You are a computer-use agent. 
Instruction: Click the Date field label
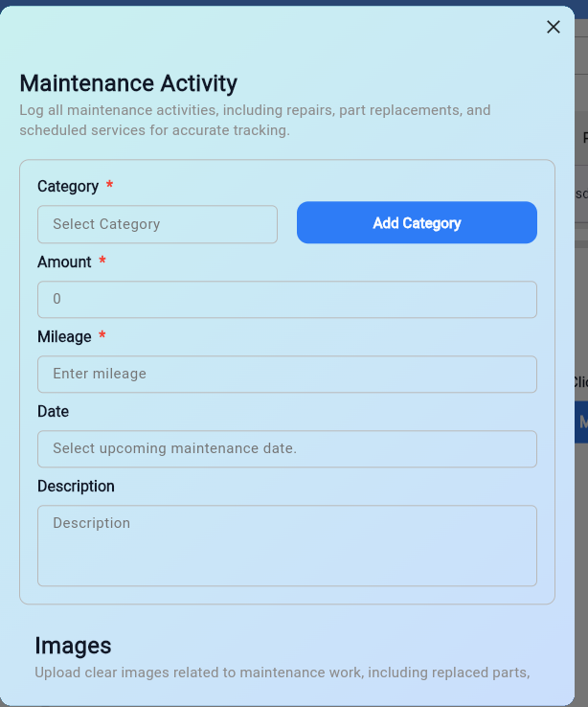coord(54,411)
